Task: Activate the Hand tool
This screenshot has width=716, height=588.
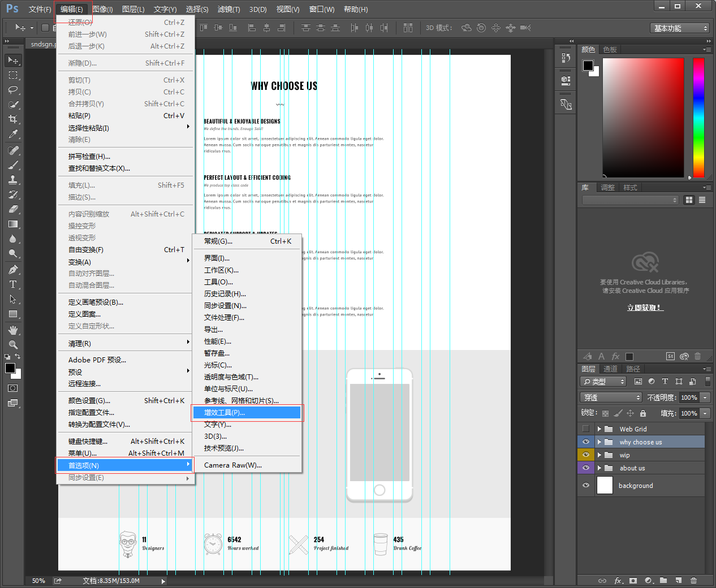Action: (x=13, y=330)
